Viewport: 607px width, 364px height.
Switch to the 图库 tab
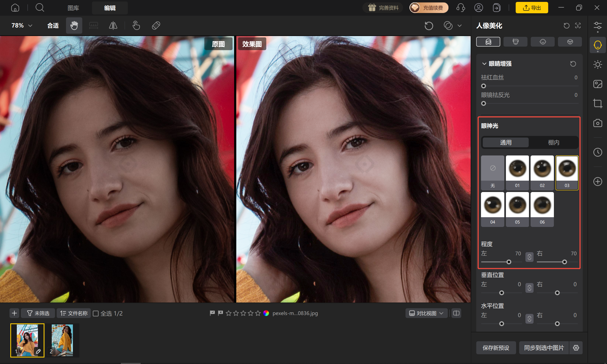click(x=73, y=8)
